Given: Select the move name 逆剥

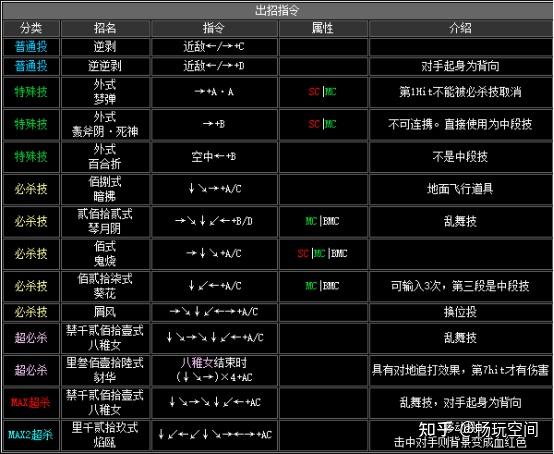Looking at the screenshot, I should click(105, 47).
